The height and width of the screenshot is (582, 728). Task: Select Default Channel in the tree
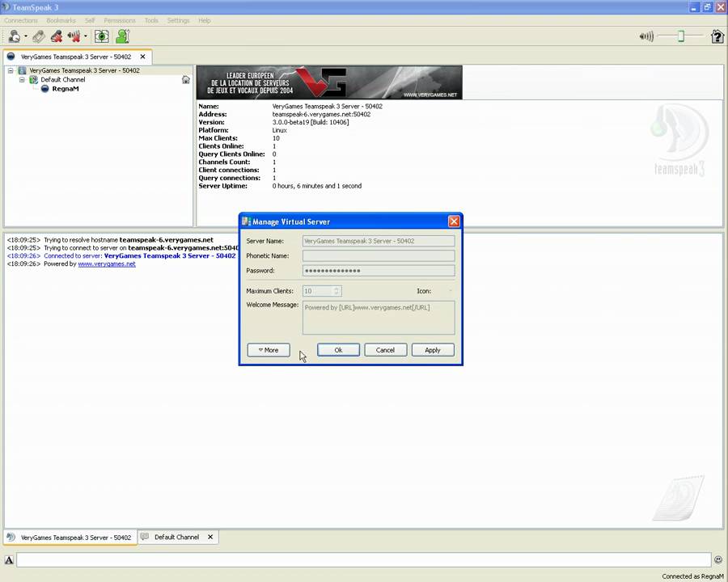(x=62, y=80)
